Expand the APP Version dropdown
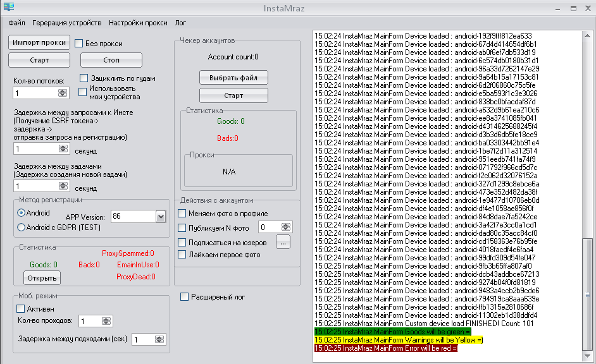The width and height of the screenshot is (596, 364). click(x=160, y=217)
